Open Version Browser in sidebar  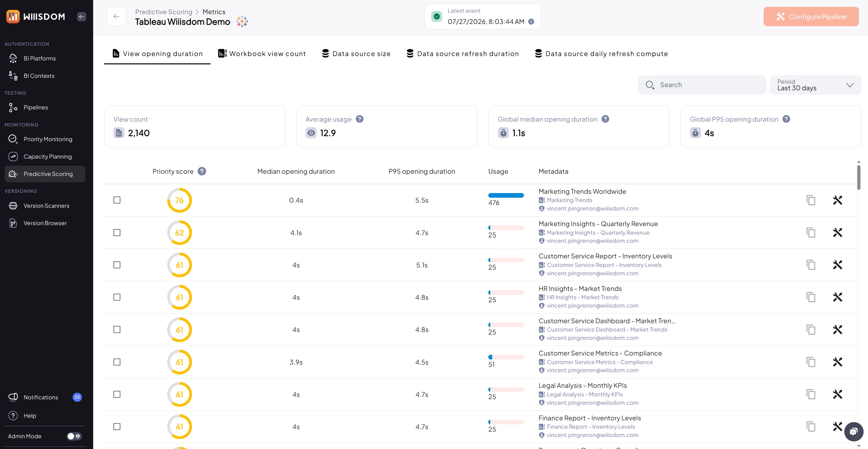[x=45, y=223]
